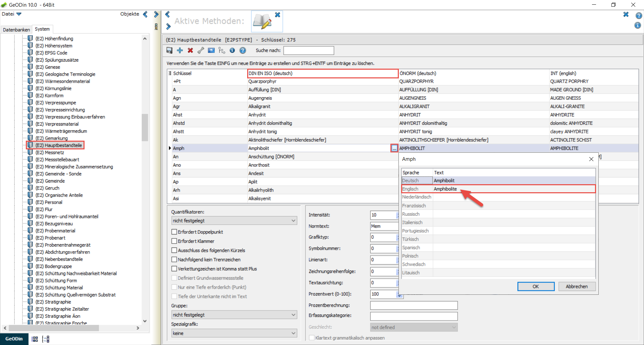Click the book icon of (E2) Genese

click(30, 67)
